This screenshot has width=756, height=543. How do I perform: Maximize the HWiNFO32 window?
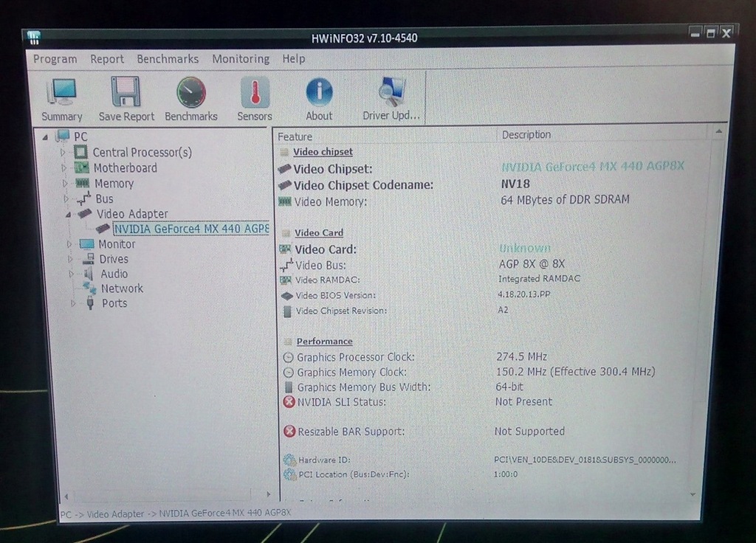coord(710,33)
